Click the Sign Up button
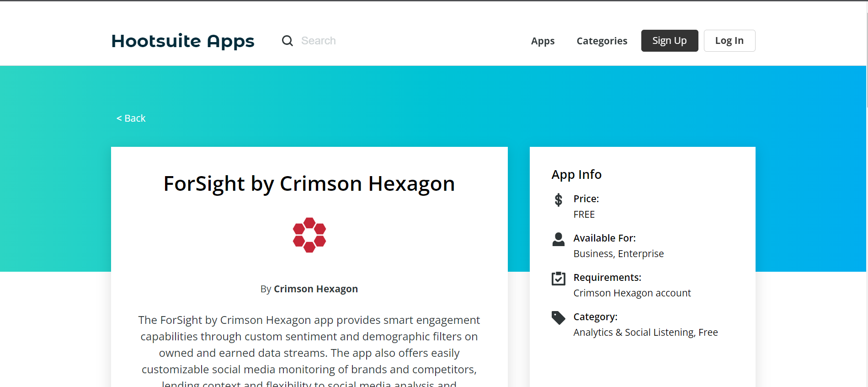Image resolution: width=868 pixels, height=387 pixels. click(669, 41)
